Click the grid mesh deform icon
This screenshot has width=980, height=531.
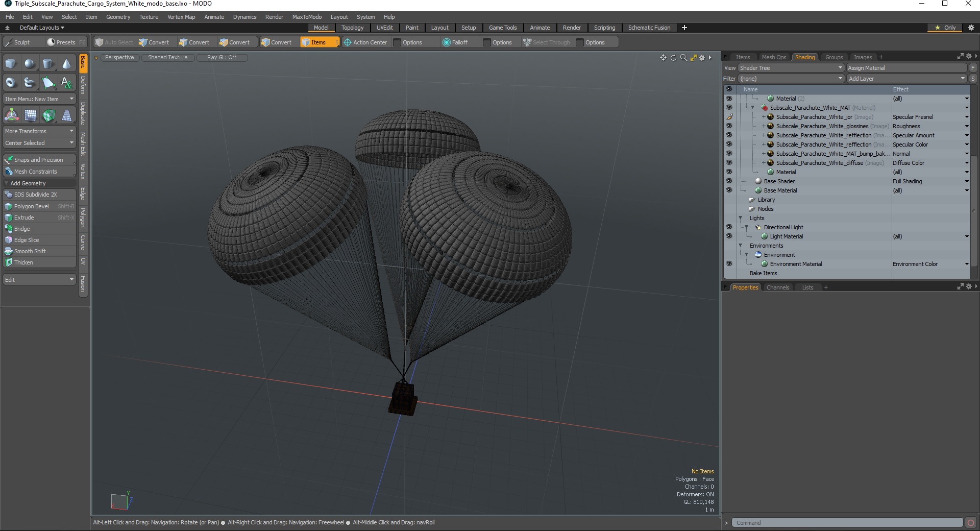pyautogui.click(x=30, y=116)
